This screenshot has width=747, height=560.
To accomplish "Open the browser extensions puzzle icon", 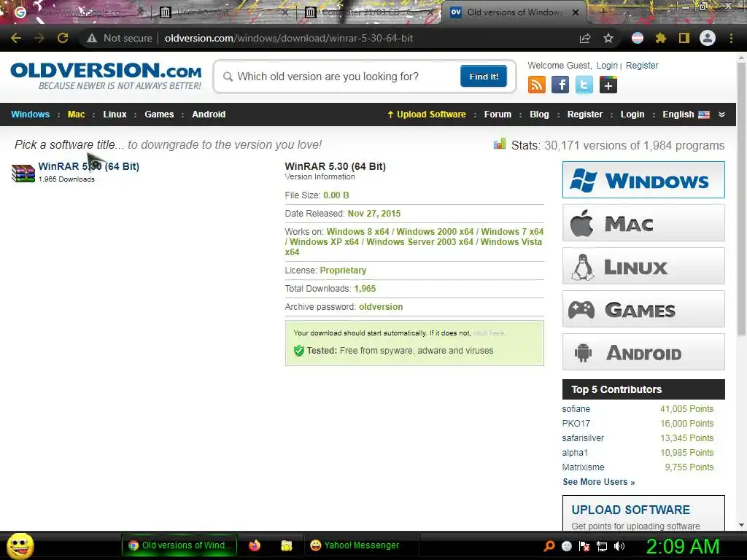I will click(x=660, y=38).
